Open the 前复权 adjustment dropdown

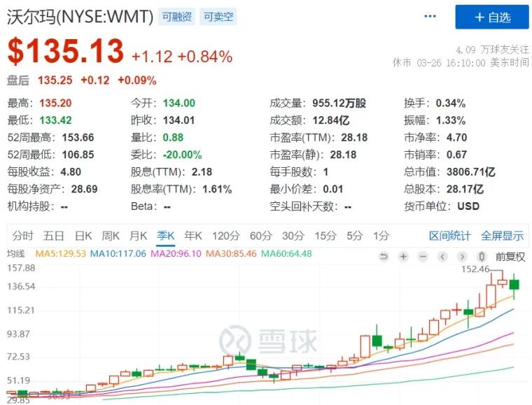pos(510,257)
